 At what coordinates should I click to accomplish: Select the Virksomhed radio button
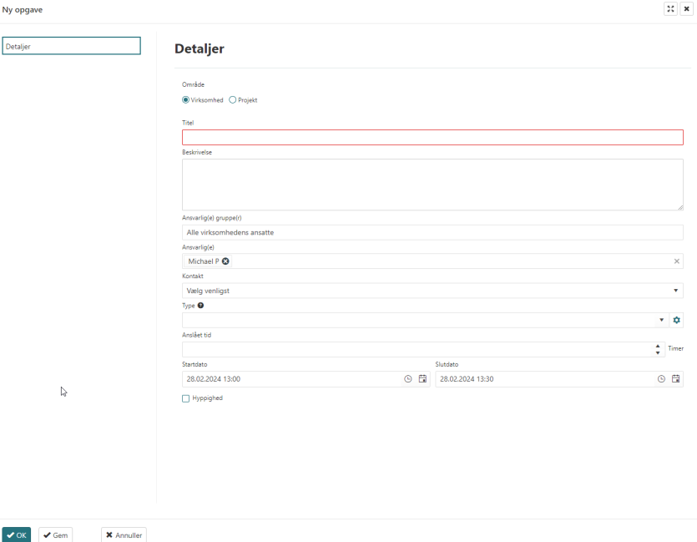(x=186, y=100)
